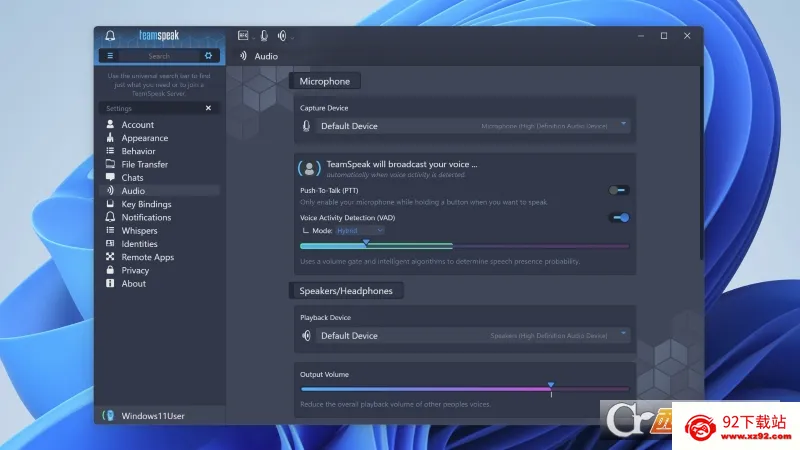This screenshot has height=450, width=800.
Task: Open the VAD Mode Hybrid dropdown
Action: (x=360, y=231)
